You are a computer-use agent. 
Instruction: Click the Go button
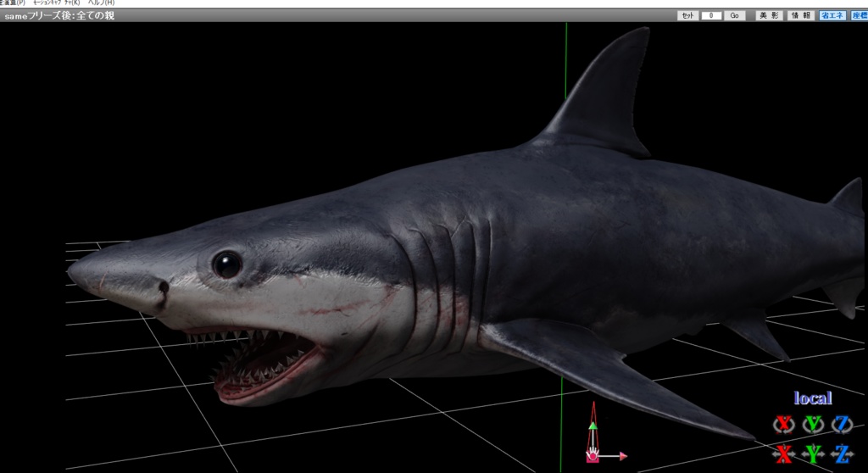coord(735,15)
